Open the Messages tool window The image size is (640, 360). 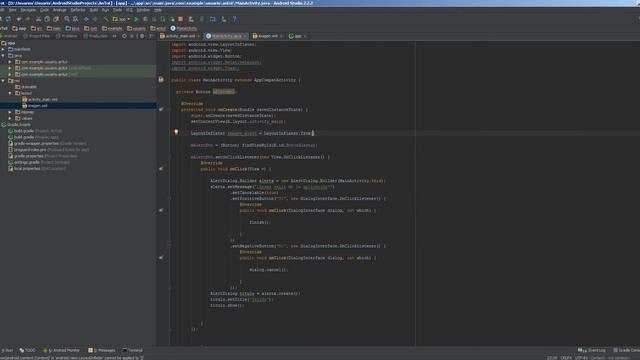tap(102, 350)
